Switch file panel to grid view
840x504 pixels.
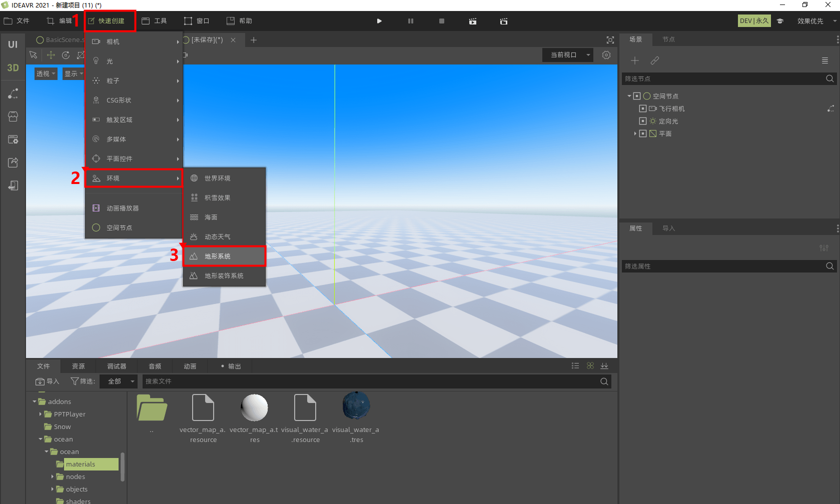(x=590, y=366)
